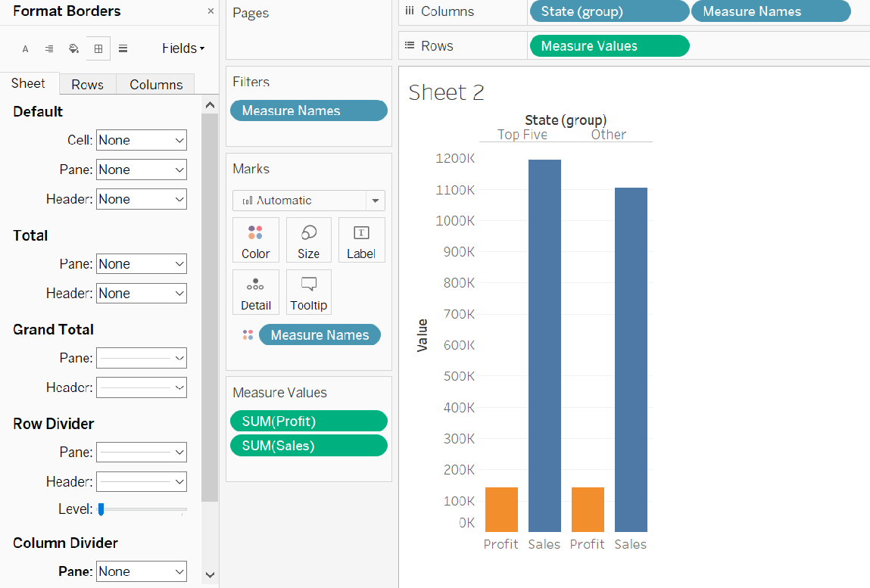870x588 pixels.
Task: Select Measure Names pill on Marks card
Action: click(320, 335)
